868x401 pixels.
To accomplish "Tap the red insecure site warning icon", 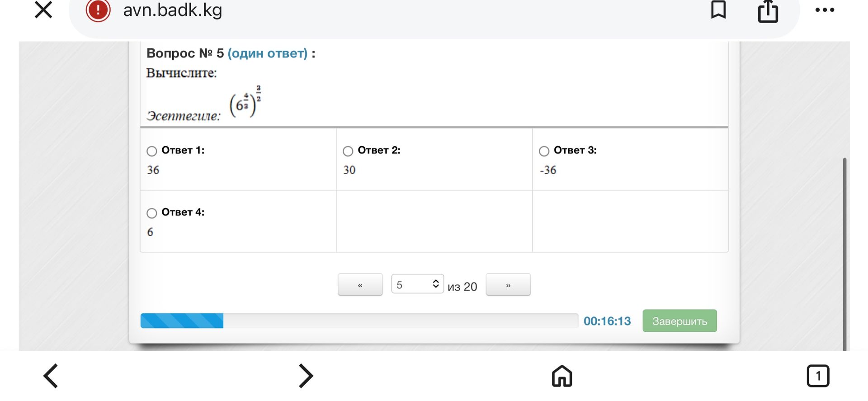I will [98, 10].
